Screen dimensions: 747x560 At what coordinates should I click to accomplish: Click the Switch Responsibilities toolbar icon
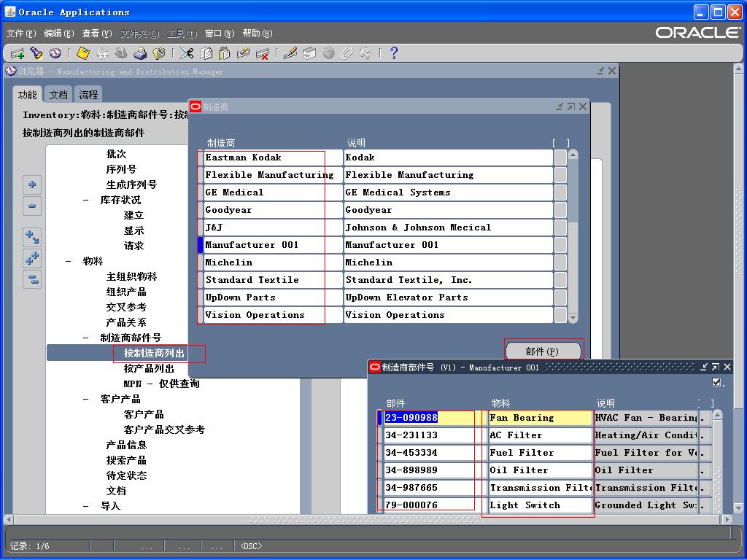[x=121, y=53]
